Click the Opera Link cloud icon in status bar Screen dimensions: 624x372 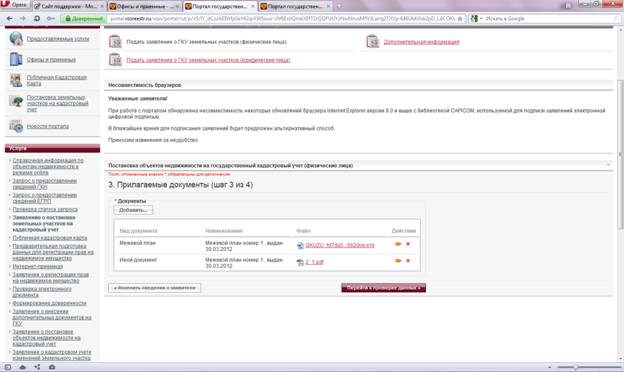pyautogui.click(x=23, y=367)
